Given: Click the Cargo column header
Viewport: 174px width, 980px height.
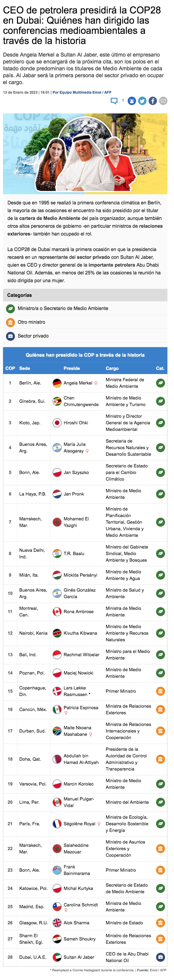Looking at the screenshot, I should 112,368.
